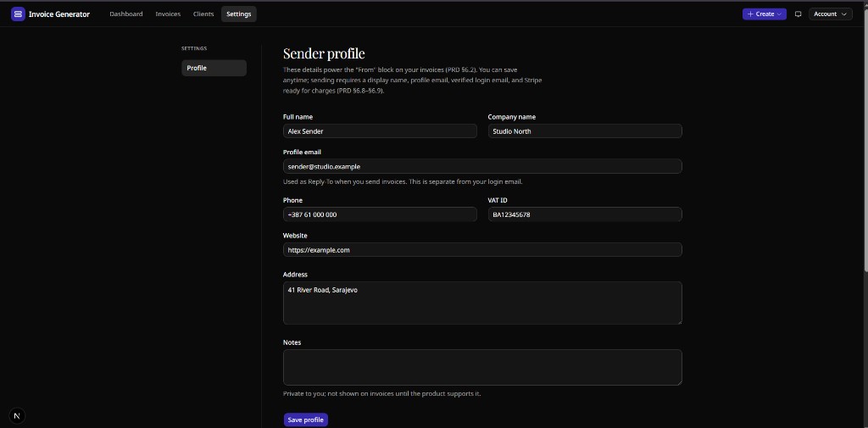Click into the Phone field
The width and height of the screenshot is (868, 428).
coord(380,214)
